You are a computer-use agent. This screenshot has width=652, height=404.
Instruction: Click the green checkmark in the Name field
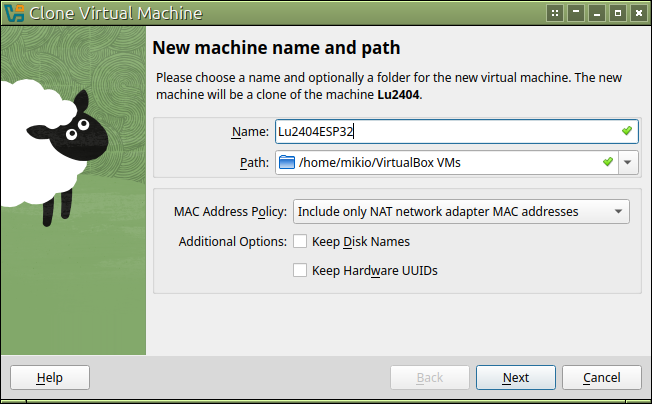coord(626,131)
